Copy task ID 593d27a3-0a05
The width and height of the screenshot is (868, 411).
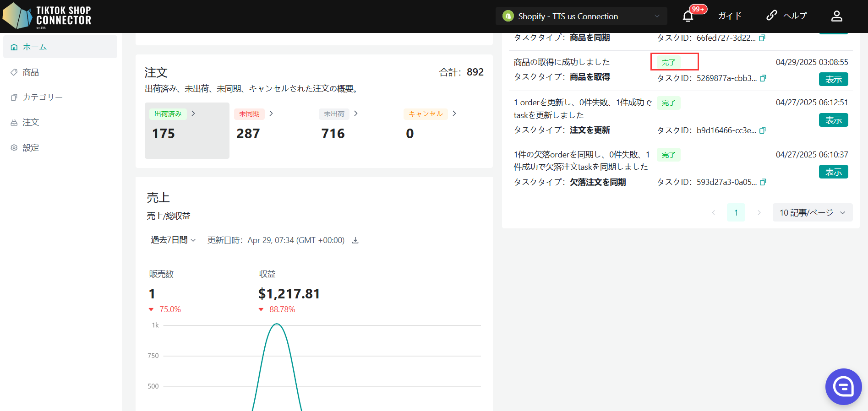coord(763,182)
